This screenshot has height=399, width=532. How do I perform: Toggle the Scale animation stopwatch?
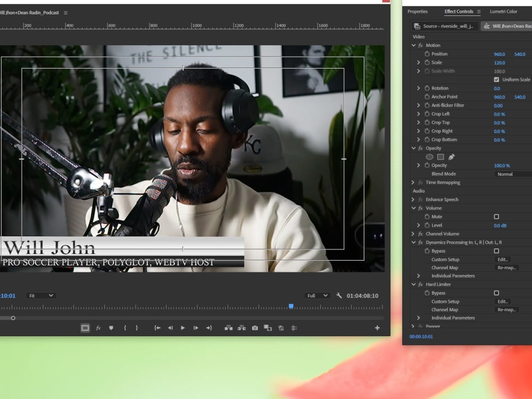tap(427, 62)
